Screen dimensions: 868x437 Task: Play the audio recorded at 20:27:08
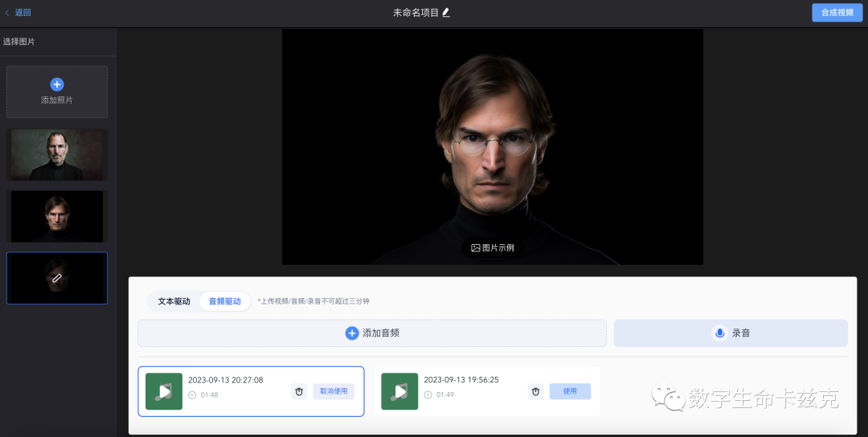click(x=164, y=392)
